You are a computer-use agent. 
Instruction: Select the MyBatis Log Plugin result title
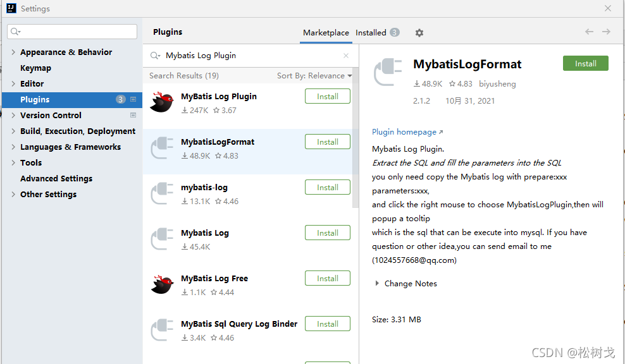(219, 97)
